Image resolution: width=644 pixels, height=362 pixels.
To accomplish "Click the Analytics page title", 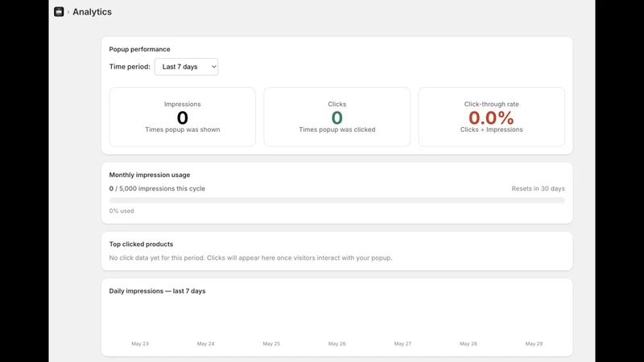I will 92,12.
